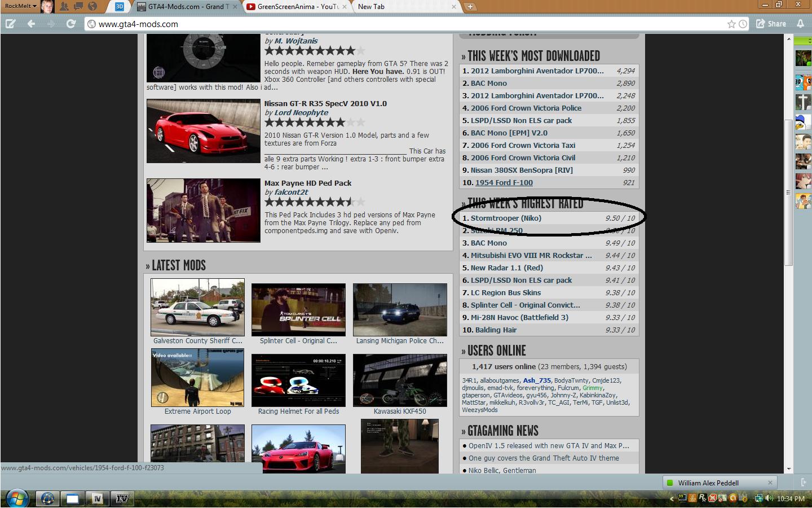Go back with the back arrow
The height and width of the screenshot is (508, 812).
[x=31, y=24]
